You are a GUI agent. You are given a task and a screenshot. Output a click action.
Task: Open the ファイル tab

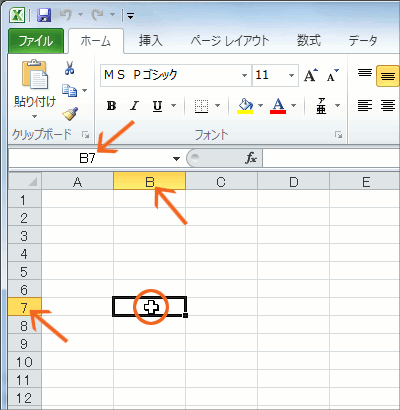36,41
